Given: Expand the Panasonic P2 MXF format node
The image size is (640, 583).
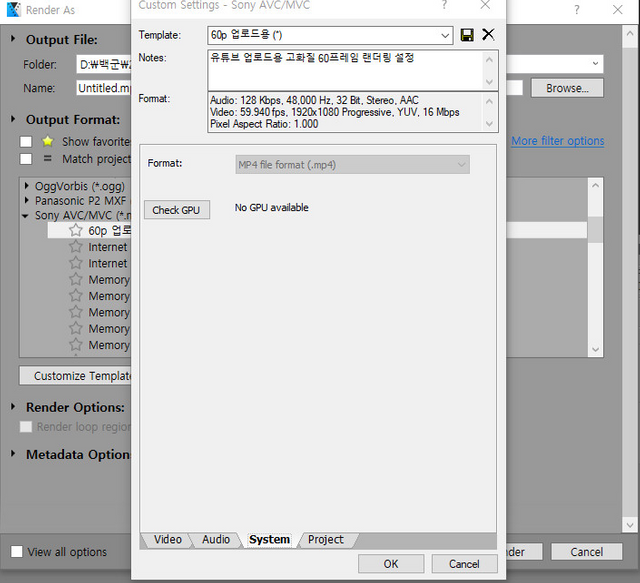Looking at the screenshot, I should (27, 200).
